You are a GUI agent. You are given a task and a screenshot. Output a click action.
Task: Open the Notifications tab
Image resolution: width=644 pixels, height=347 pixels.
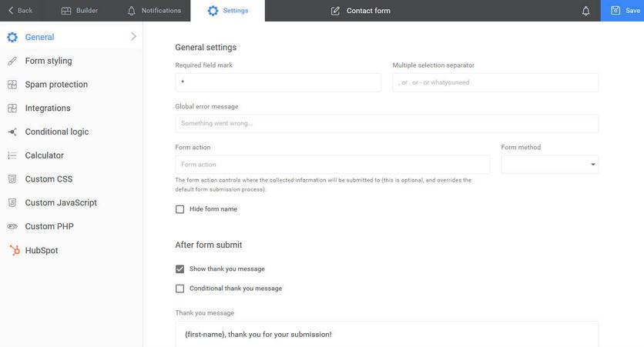click(x=154, y=11)
